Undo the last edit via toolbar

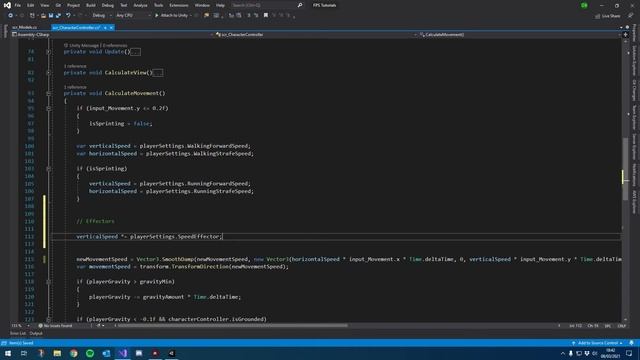pos(68,16)
